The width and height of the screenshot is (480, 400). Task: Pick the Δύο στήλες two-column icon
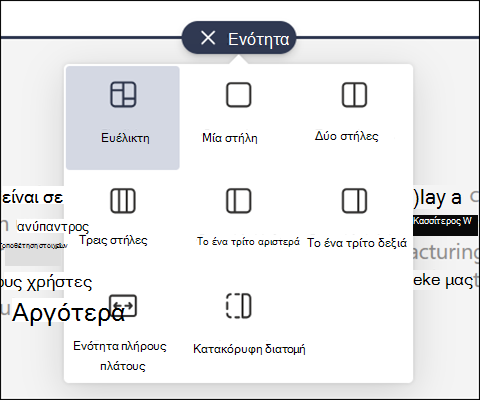[x=354, y=95]
